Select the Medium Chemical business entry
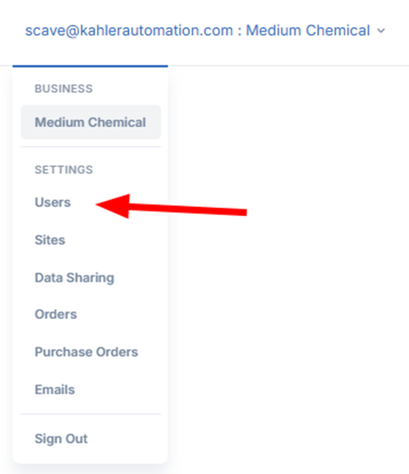 pos(91,122)
